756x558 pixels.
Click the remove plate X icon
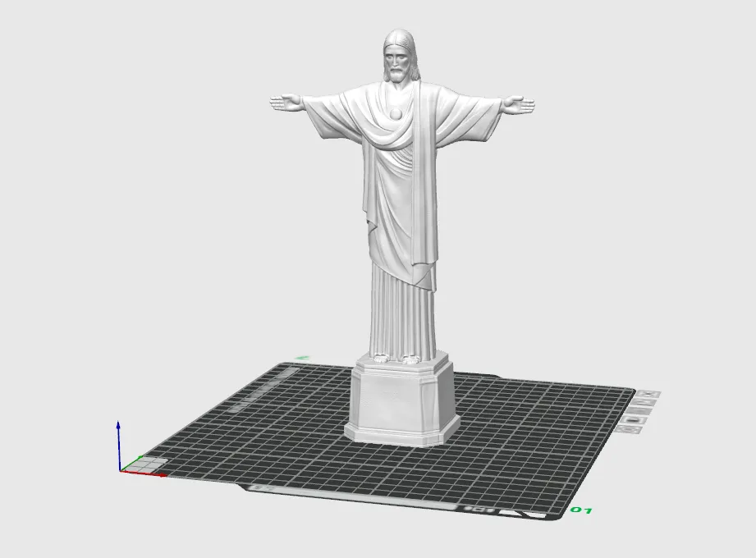[x=648, y=394]
